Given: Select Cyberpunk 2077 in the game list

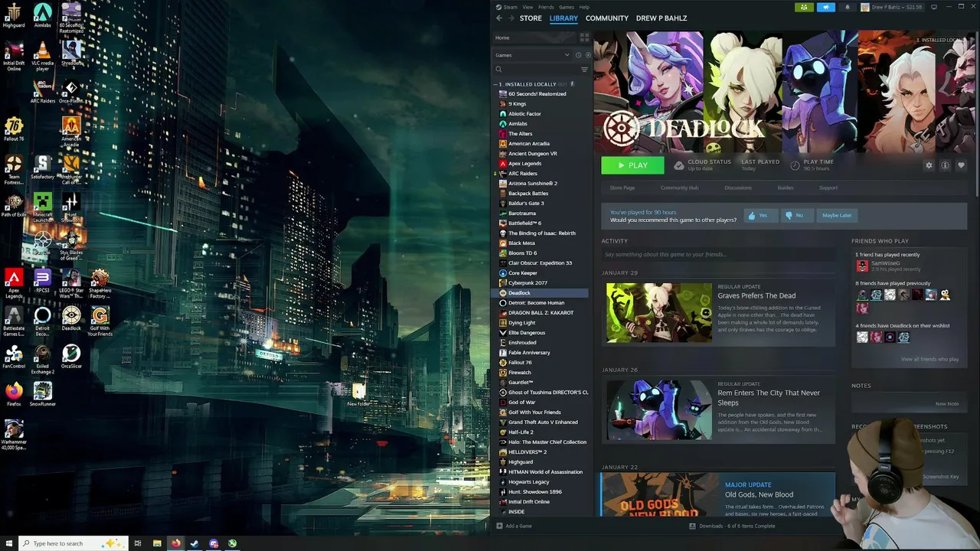Looking at the screenshot, I should [528, 283].
